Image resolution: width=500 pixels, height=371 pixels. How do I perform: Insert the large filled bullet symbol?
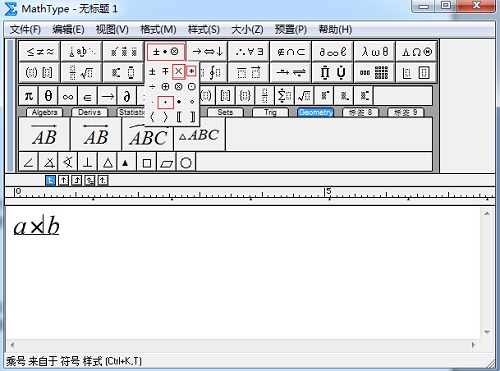point(179,102)
